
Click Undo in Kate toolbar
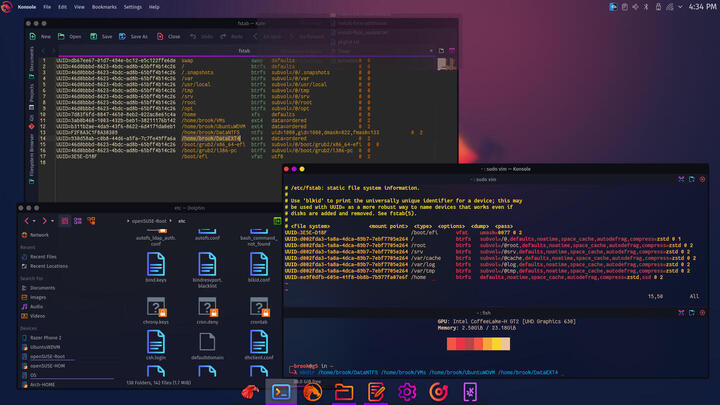[202, 36]
